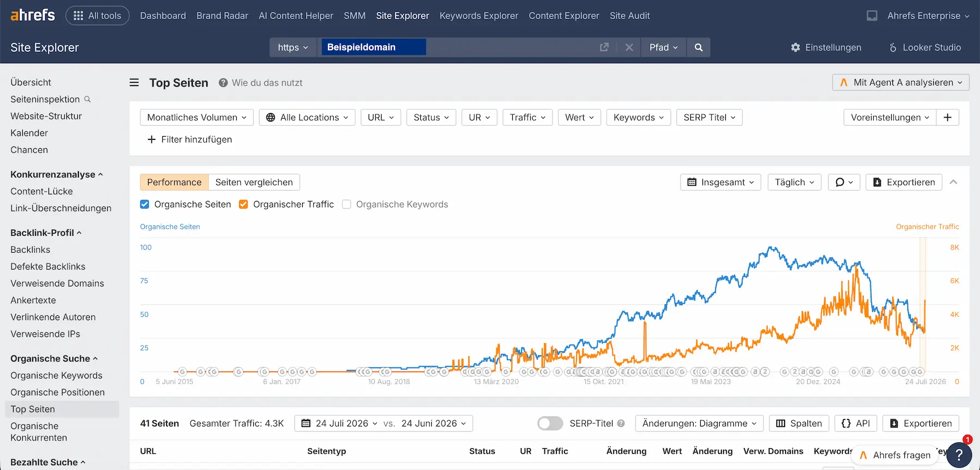This screenshot has height=470, width=980.
Task: Open the Status filter dropdown
Action: click(x=431, y=118)
